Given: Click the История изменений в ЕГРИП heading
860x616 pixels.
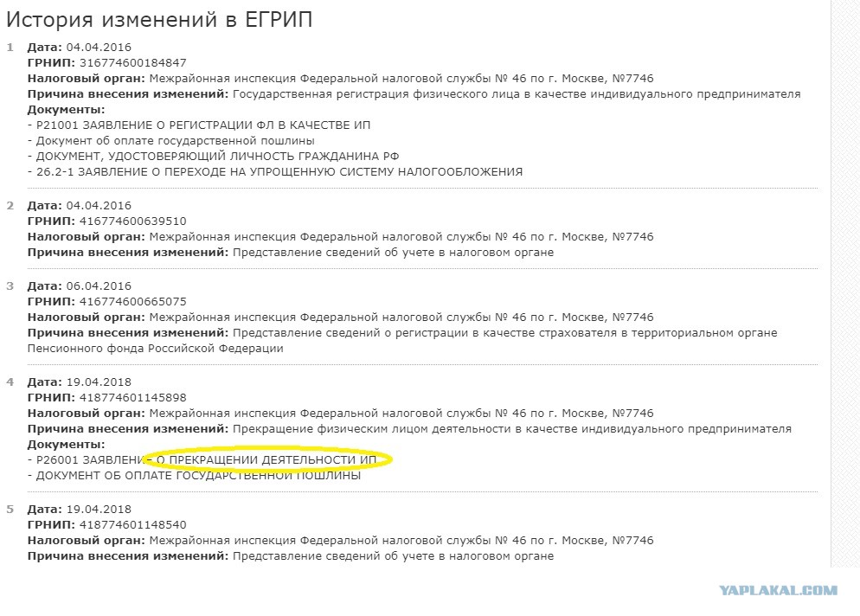Looking at the screenshot, I should (x=159, y=20).
